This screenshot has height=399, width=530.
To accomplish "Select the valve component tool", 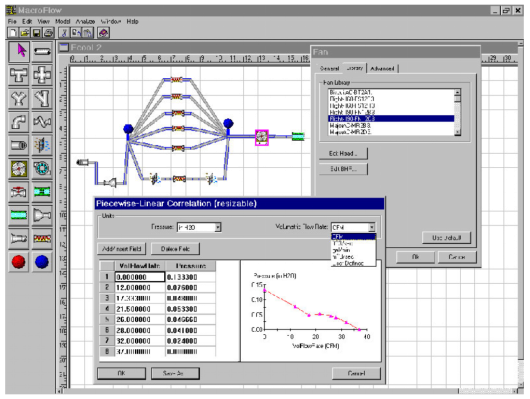I will pyautogui.click(x=19, y=192).
